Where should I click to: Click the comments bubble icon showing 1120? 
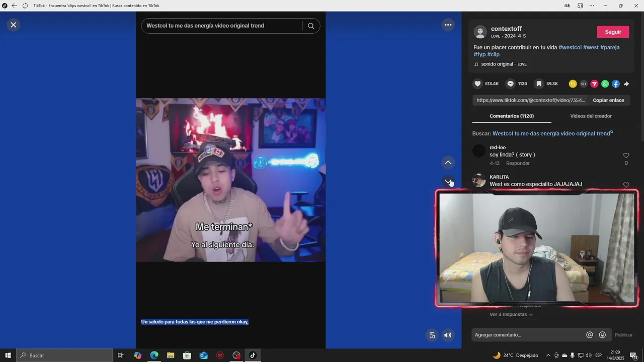[510, 84]
